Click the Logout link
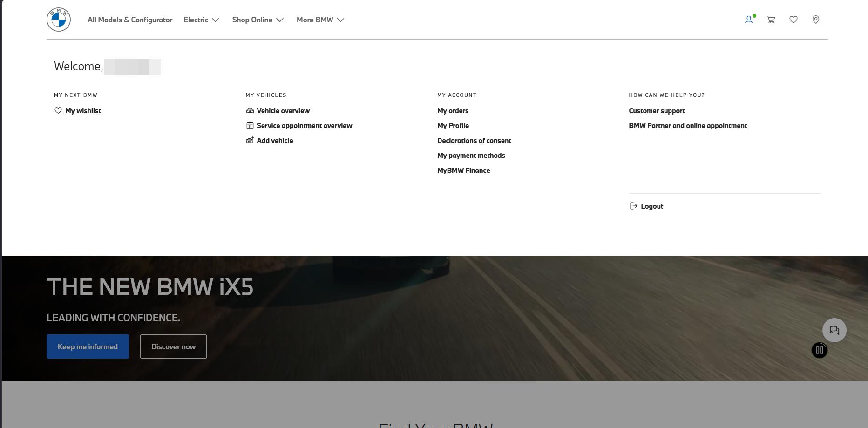 pos(652,206)
